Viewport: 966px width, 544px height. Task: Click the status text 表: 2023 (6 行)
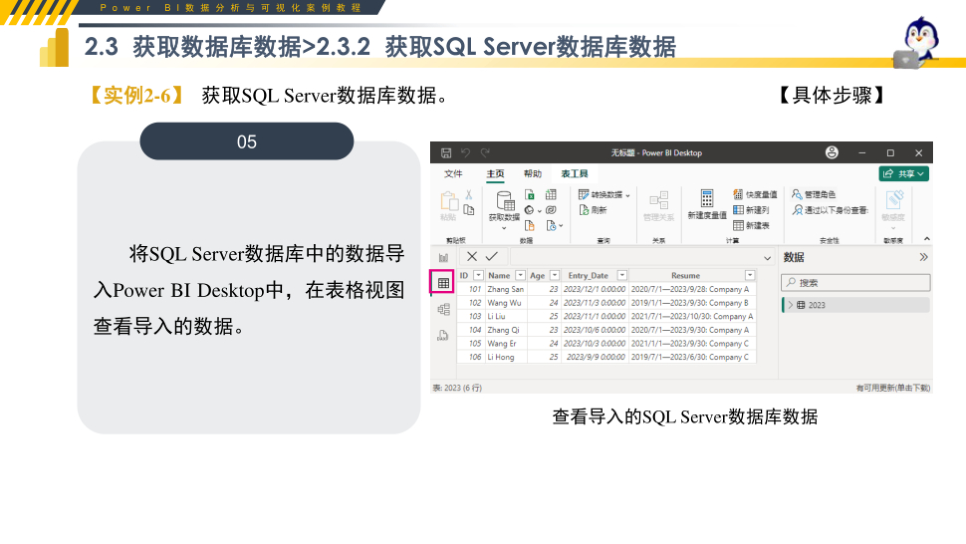(x=457, y=388)
